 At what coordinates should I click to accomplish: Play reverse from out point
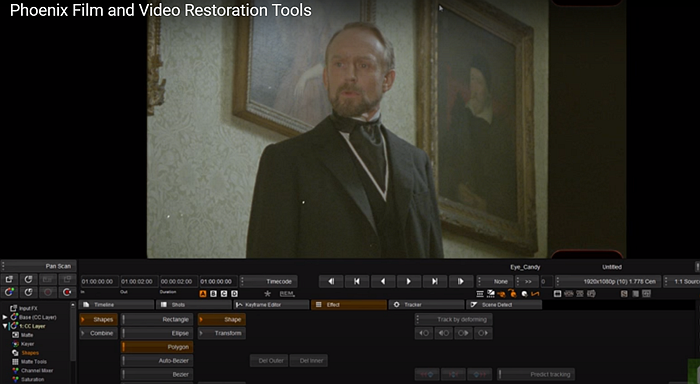331,281
